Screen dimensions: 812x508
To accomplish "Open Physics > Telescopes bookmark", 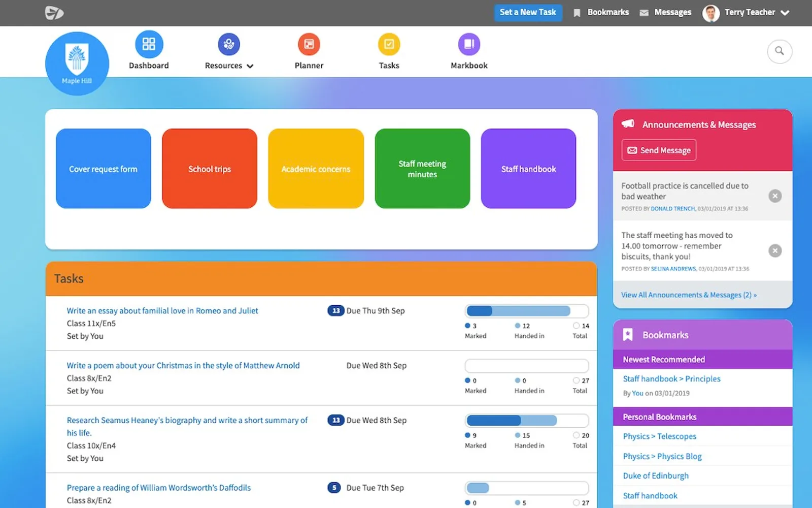I will pos(659,436).
